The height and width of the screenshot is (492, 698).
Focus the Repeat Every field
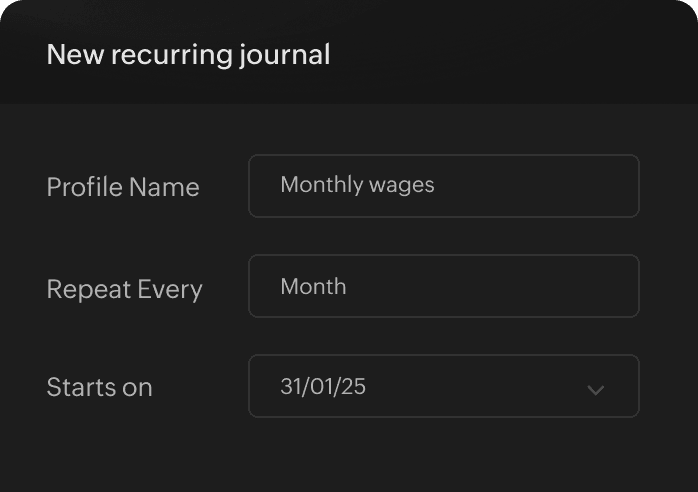pyautogui.click(x=443, y=286)
